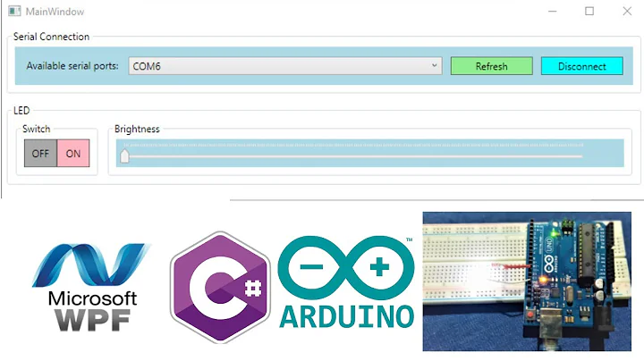Click the 'Serial Connection' group header

51,37
